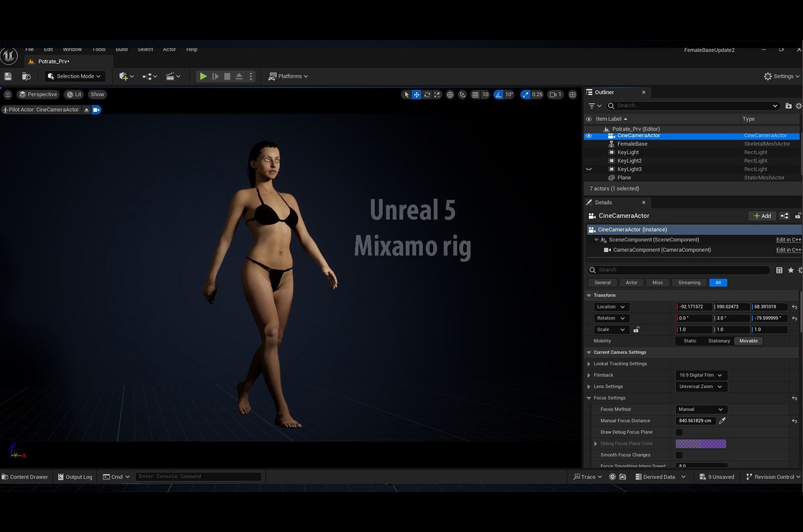Select KeyLight2 in the Outliner
The width and height of the screenshot is (803, 532).
pyautogui.click(x=629, y=161)
